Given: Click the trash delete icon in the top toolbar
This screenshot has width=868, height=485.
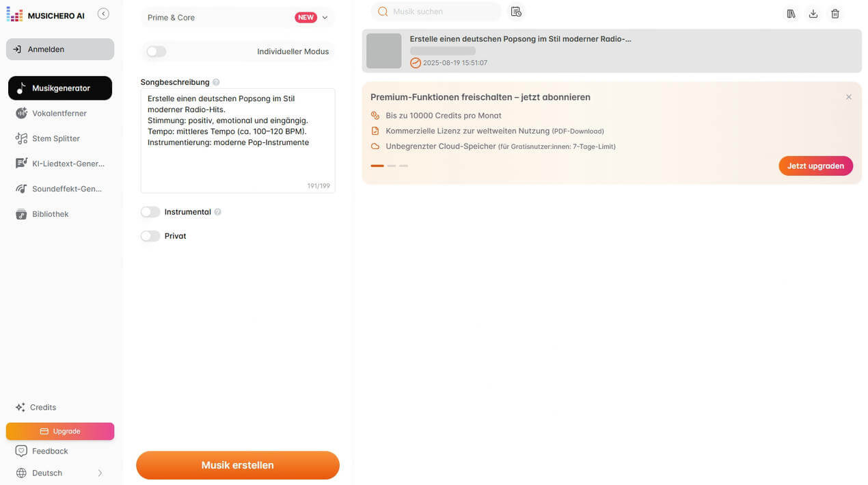Looking at the screenshot, I should coord(835,14).
